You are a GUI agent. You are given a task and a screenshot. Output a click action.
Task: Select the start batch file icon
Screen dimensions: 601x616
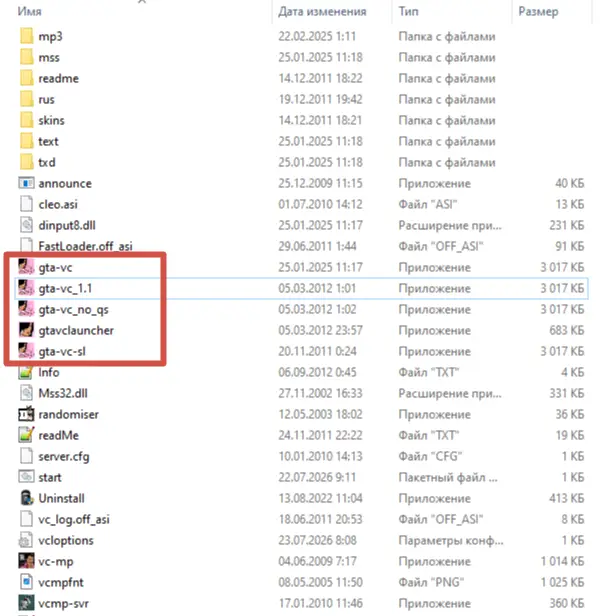[26, 477]
